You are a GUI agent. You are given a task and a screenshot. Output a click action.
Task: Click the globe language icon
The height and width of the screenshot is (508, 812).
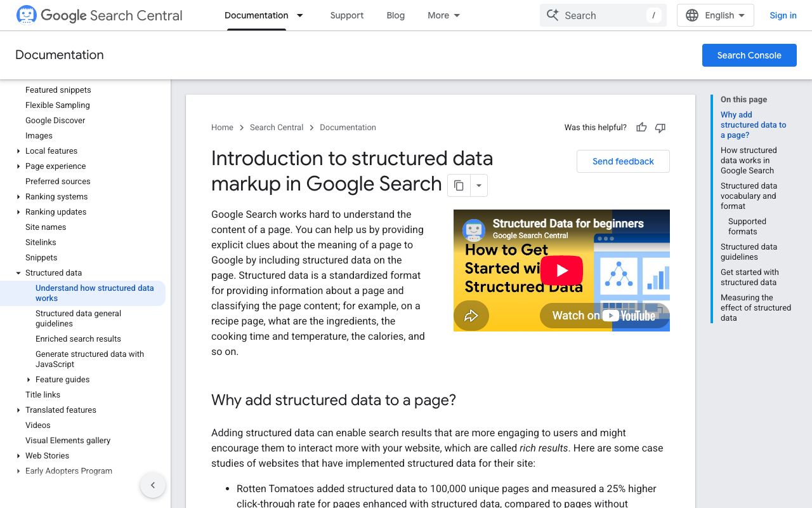click(692, 15)
